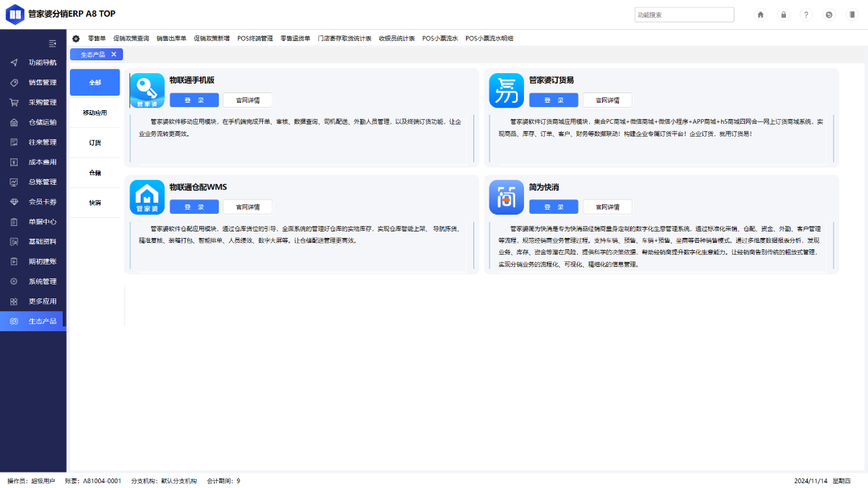Click the 基础资料 sidebar icon
This screenshot has width=868, height=488.
point(14,241)
